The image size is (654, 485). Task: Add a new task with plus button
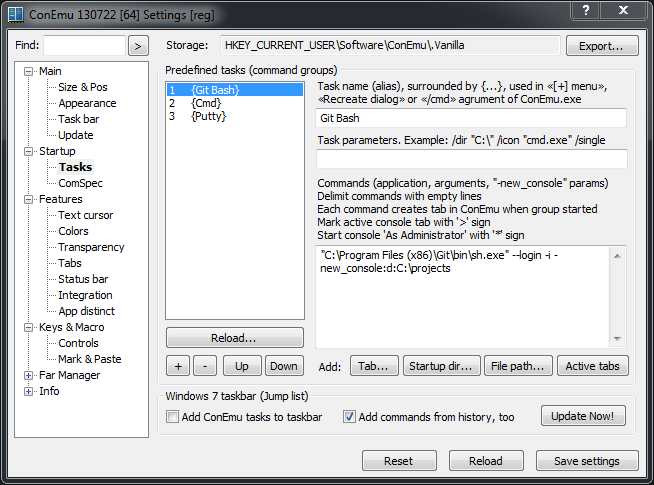pyautogui.click(x=178, y=366)
